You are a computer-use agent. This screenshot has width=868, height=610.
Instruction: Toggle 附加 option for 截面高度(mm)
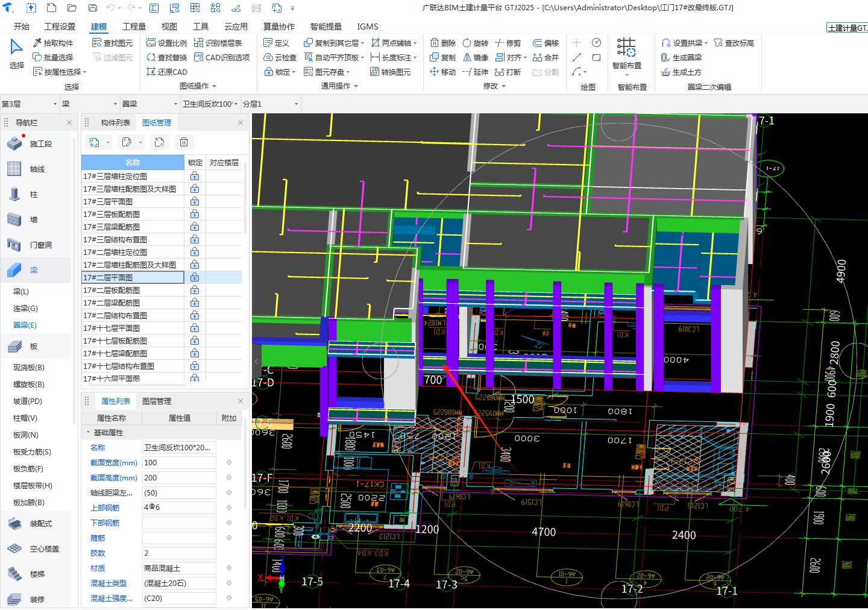tap(229, 477)
